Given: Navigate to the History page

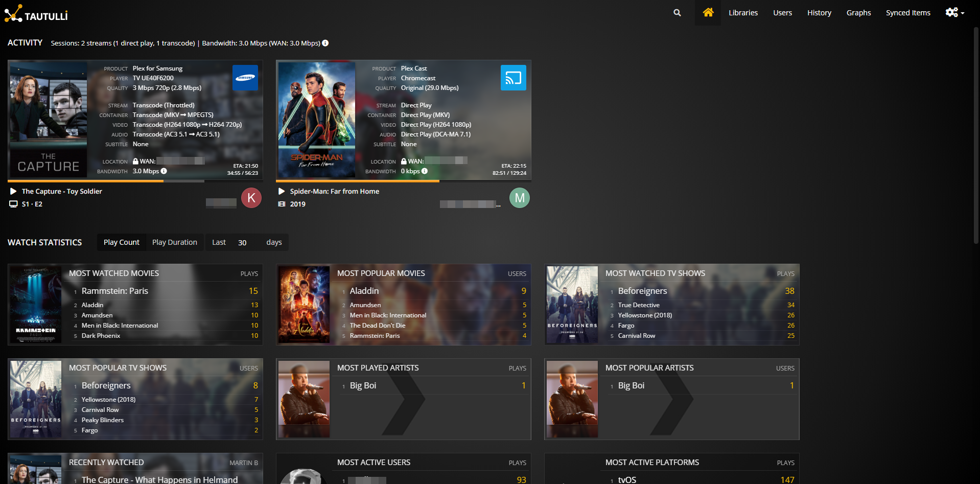Looking at the screenshot, I should [x=819, y=13].
